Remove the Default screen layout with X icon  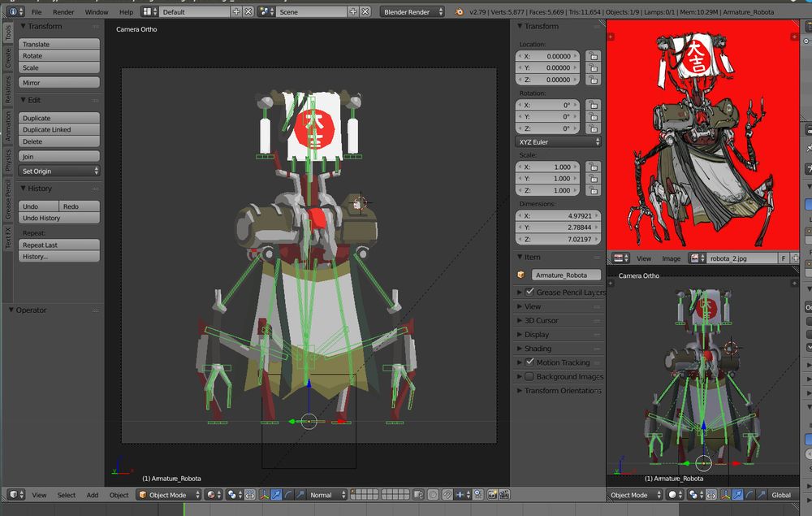(248, 12)
